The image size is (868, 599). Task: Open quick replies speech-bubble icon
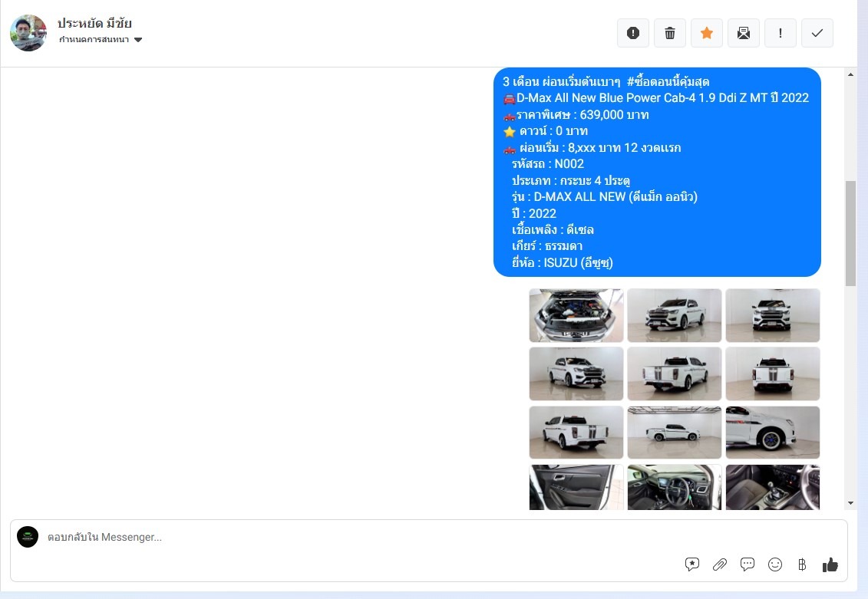click(748, 564)
